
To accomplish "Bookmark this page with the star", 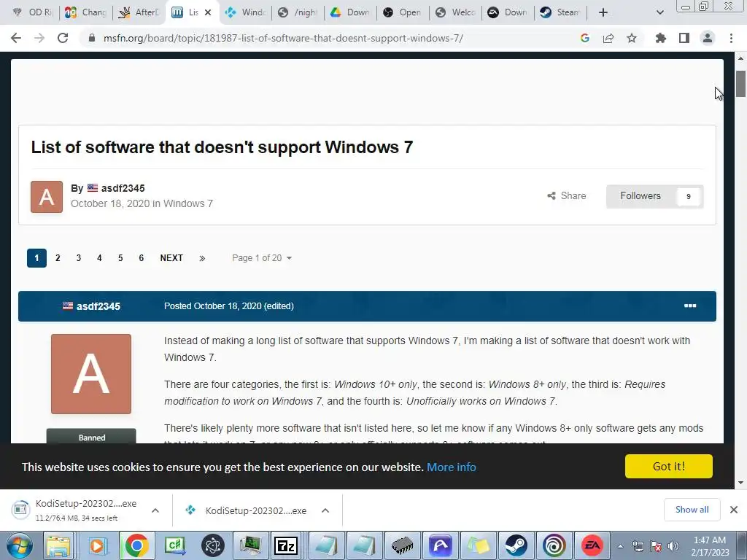I will point(632,38).
